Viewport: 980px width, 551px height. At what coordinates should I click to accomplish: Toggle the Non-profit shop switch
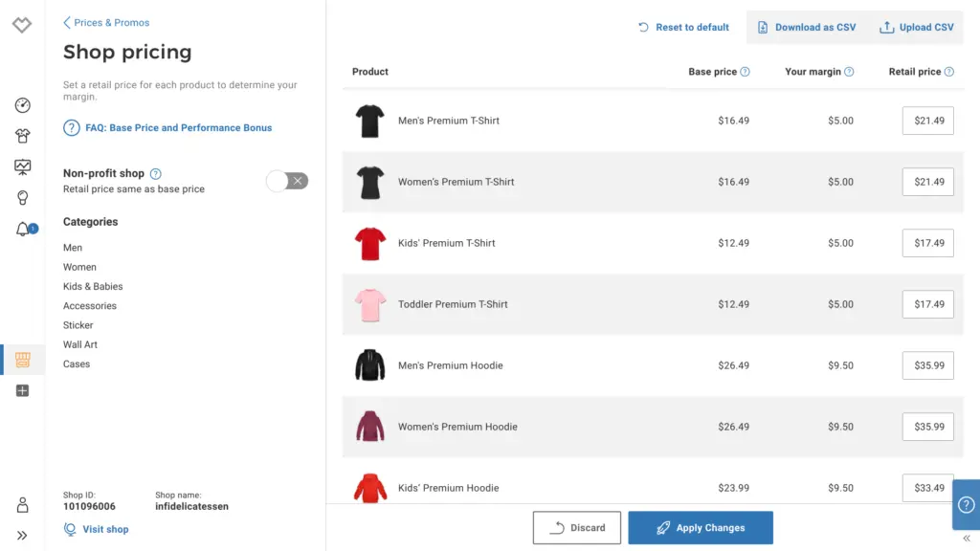pyautogui.click(x=287, y=181)
